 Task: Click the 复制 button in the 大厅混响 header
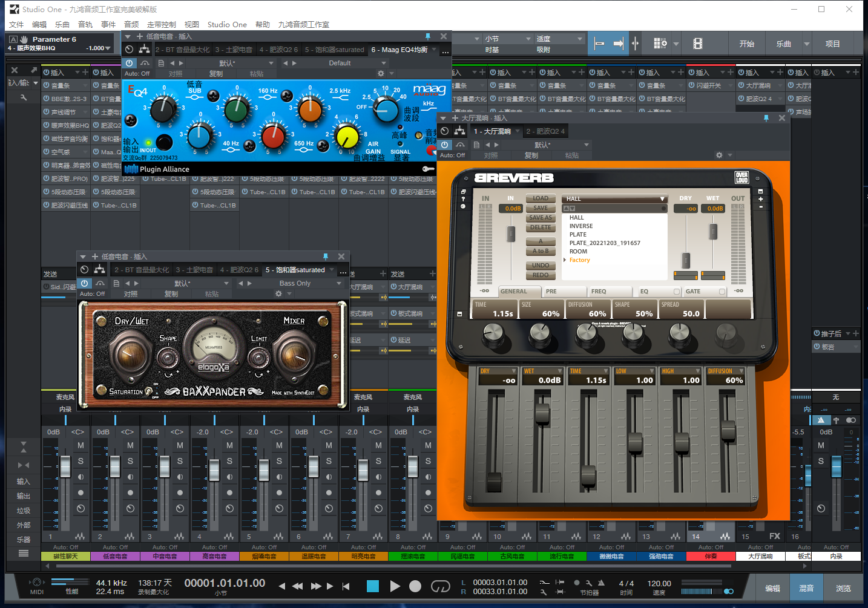pos(530,155)
